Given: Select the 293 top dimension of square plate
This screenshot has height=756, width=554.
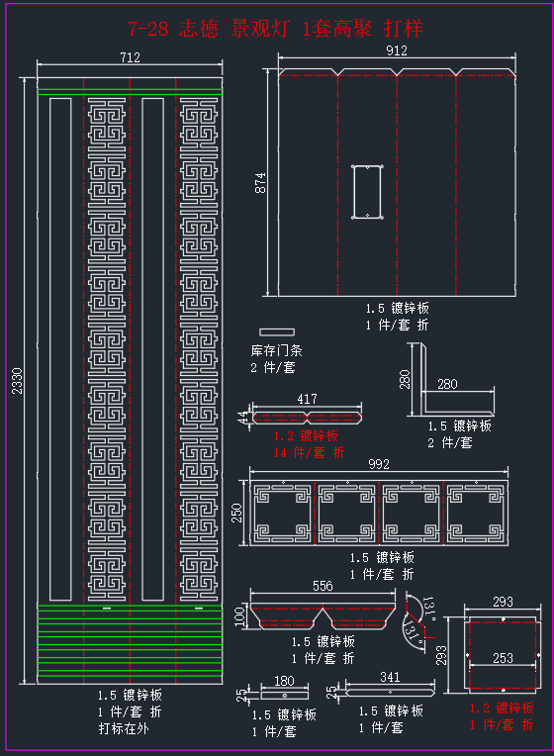Looking at the screenshot, I should coord(503,602).
